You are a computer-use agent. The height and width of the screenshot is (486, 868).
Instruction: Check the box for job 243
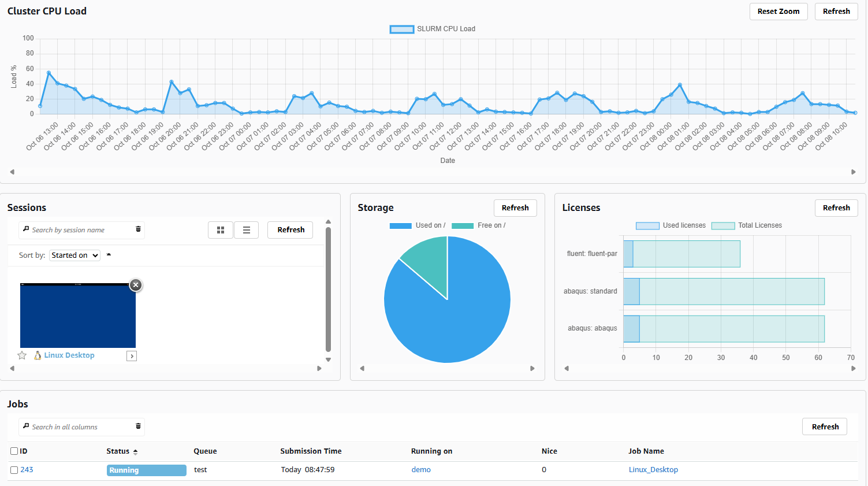[x=14, y=470]
